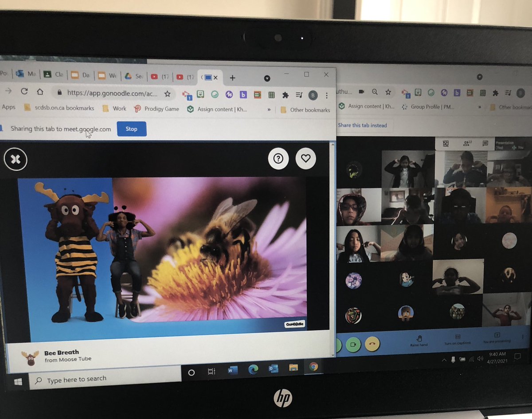Open Apps bookmarks shortcut
This screenshot has height=419, width=532.
tap(8, 107)
